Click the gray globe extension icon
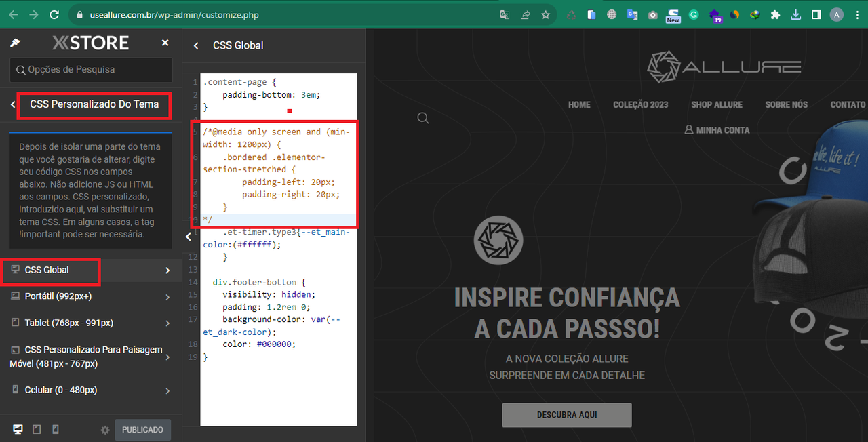The height and width of the screenshot is (442, 868). click(x=612, y=14)
